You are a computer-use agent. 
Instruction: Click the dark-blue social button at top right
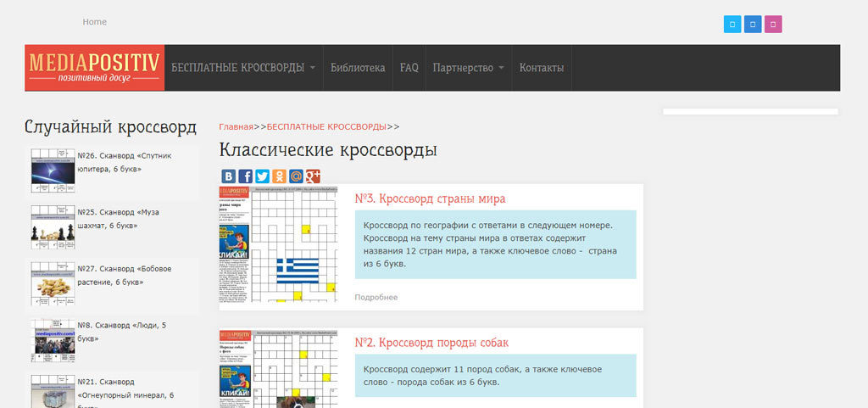click(x=753, y=25)
